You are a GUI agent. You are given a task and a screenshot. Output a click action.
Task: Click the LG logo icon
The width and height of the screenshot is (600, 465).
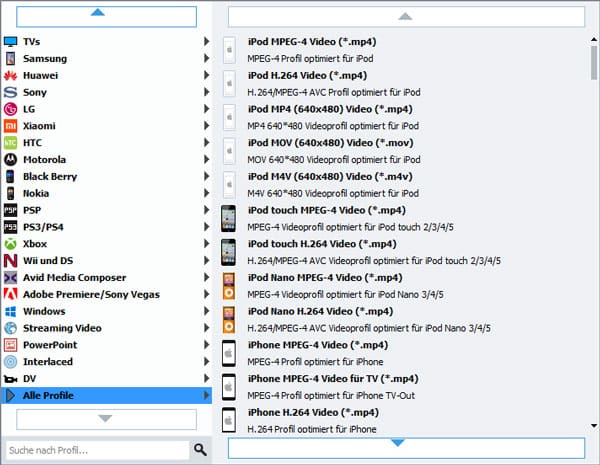coord(10,109)
